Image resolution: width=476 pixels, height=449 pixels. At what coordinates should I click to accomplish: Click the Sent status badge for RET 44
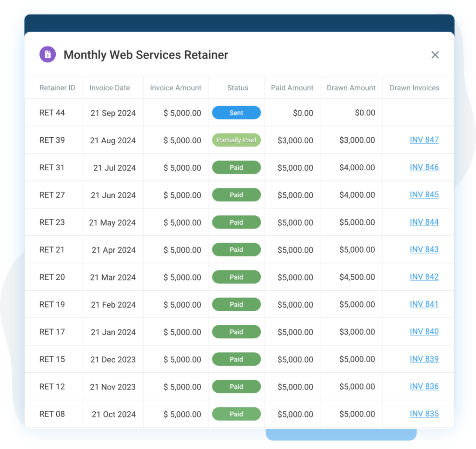click(236, 113)
